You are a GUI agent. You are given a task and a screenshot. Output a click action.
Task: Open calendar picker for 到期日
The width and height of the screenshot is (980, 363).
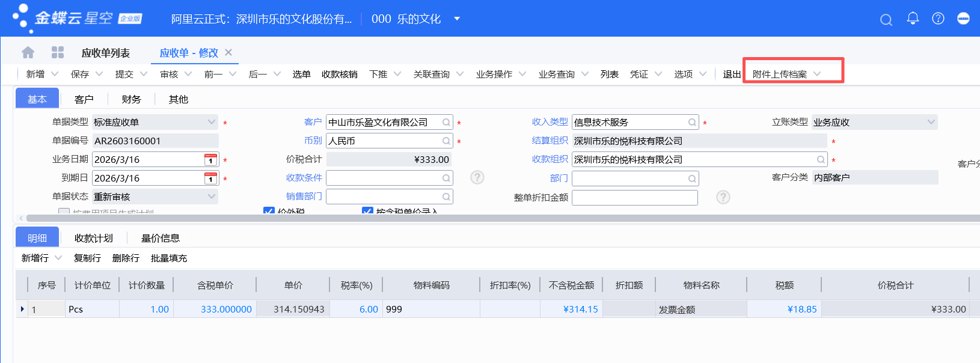pos(210,178)
